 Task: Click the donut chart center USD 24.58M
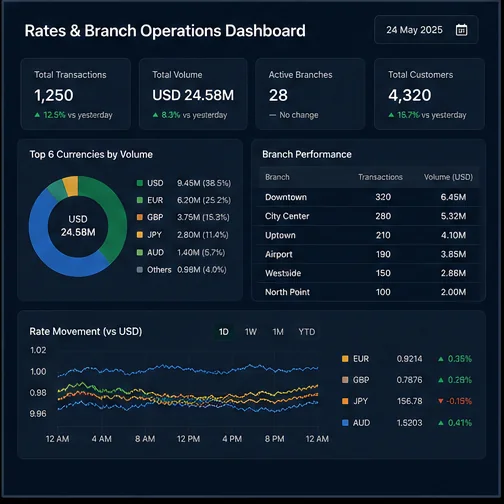click(x=78, y=226)
